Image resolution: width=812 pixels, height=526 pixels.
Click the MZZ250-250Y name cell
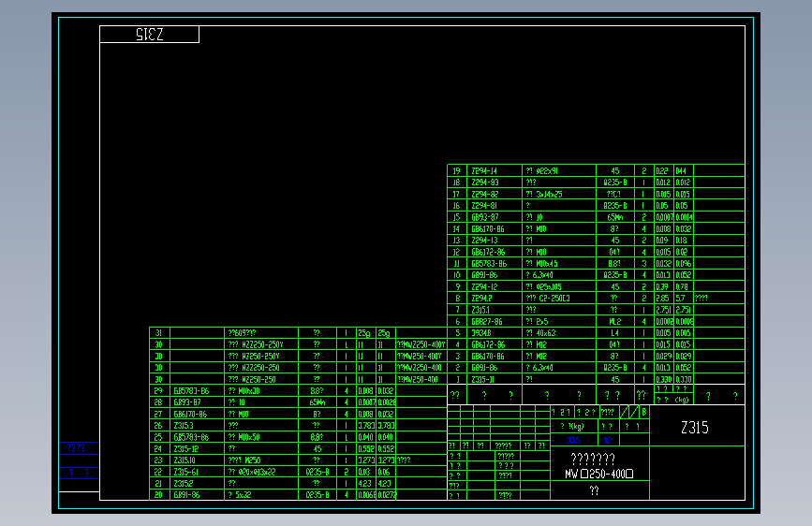click(x=262, y=344)
